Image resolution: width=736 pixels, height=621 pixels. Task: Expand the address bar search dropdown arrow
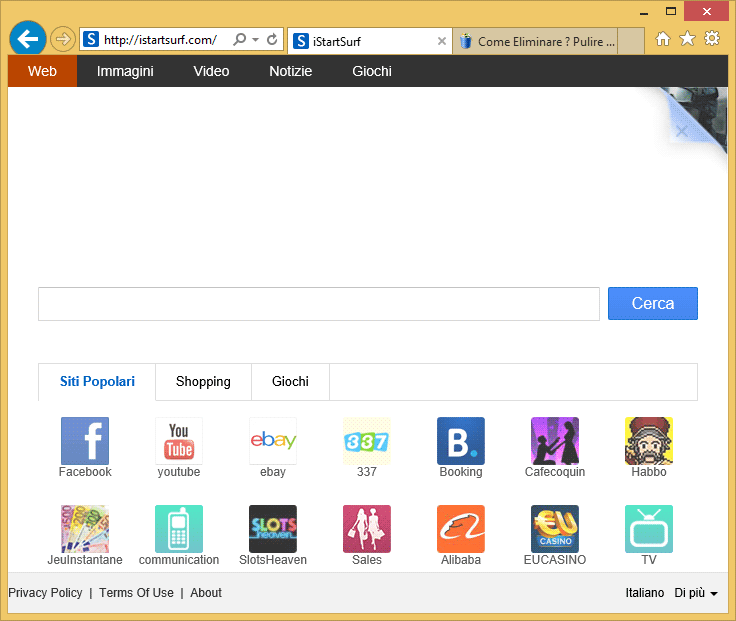(256, 40)
